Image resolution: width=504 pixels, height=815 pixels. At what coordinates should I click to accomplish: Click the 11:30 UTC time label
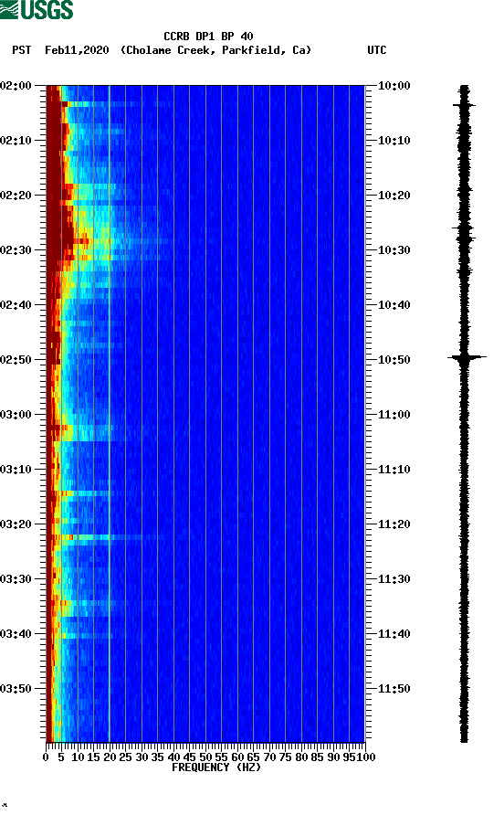pos(394,579)
